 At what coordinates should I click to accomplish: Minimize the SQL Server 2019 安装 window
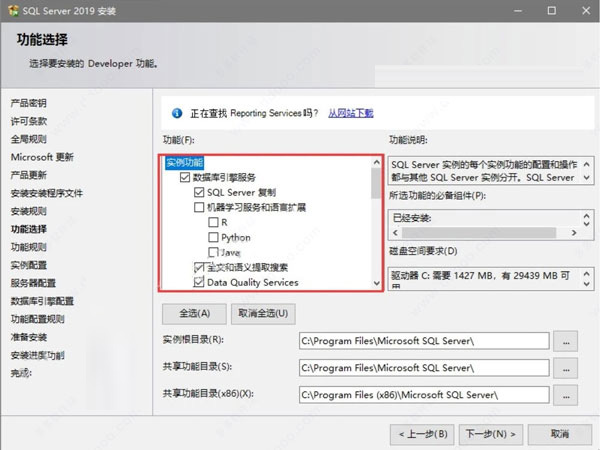[x=518, y=11]
